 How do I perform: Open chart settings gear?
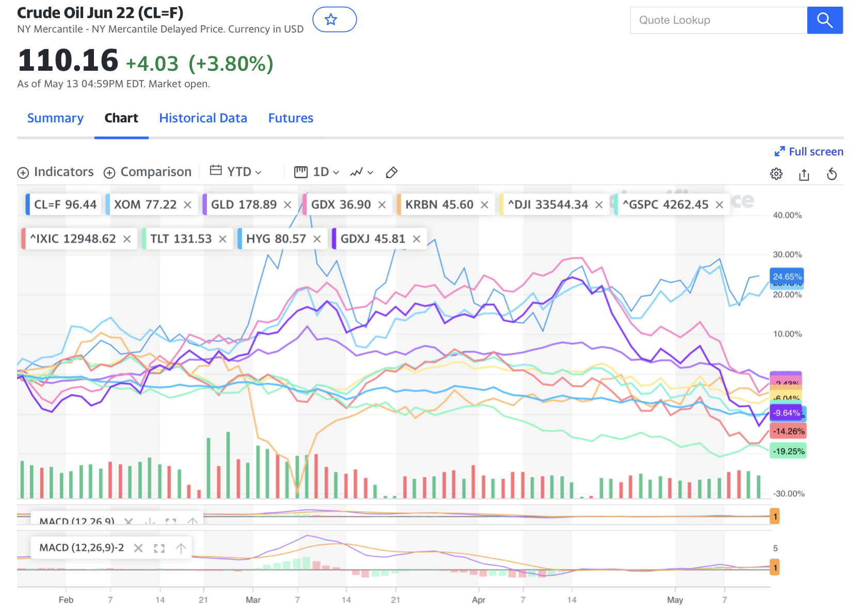coord(776,174)
